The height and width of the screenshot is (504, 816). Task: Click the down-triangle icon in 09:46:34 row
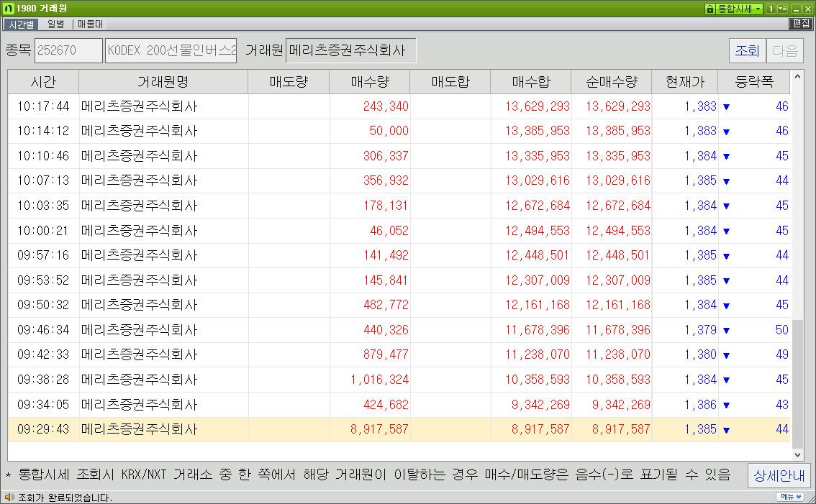coord(726,331)
